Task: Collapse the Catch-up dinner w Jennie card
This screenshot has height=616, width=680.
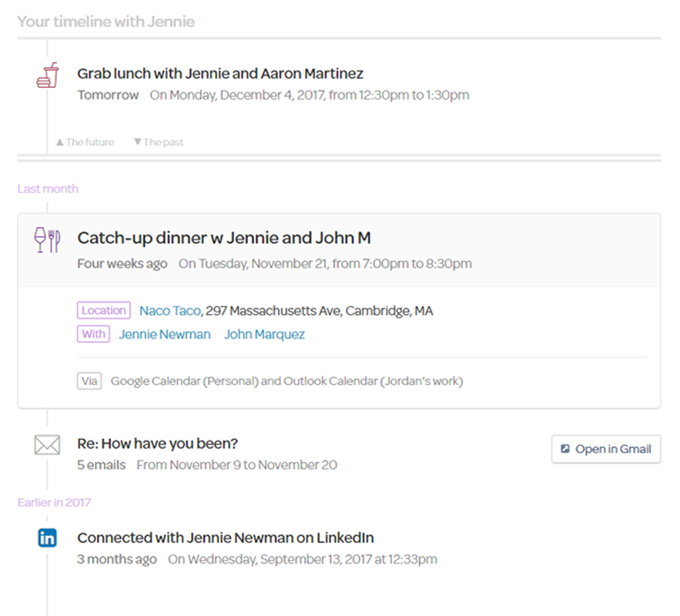Action: coord(224,238)
